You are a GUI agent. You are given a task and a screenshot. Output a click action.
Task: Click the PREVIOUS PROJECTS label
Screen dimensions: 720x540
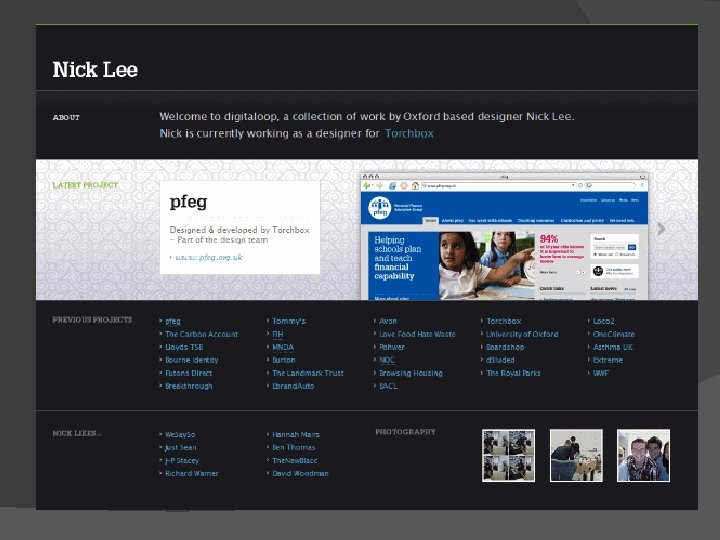[x=92, y=320]
